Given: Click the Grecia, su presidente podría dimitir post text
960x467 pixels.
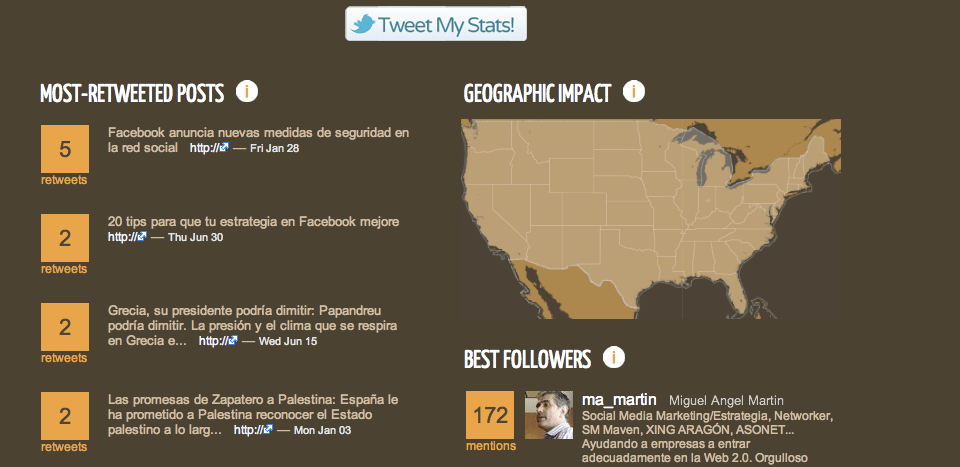Looking at the screenshot, I should pyautogui.click(x=252, y=325).
